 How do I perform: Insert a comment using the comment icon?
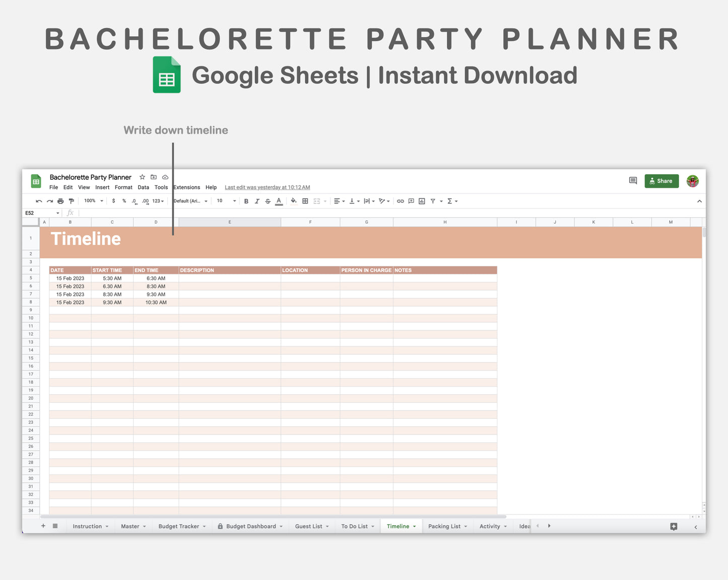coord(411,201)
